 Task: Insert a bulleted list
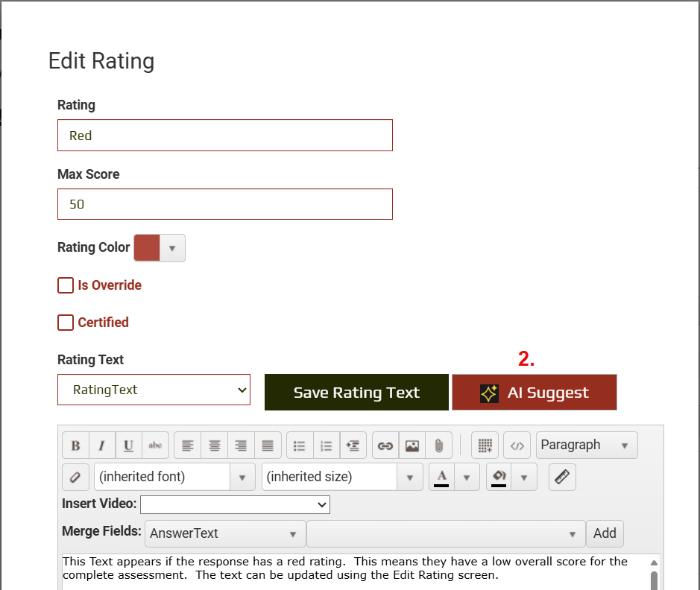[x=300, y=445]
